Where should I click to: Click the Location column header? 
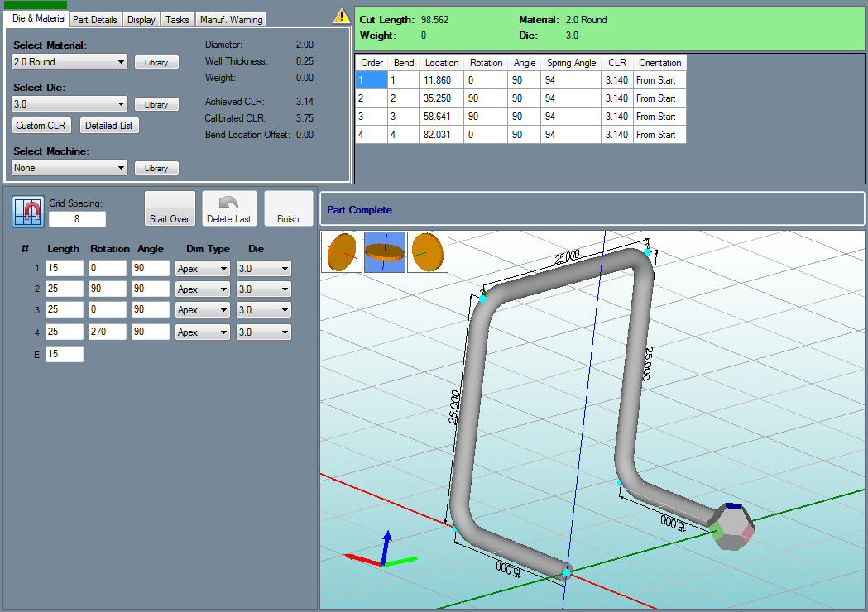pos(442,63)
